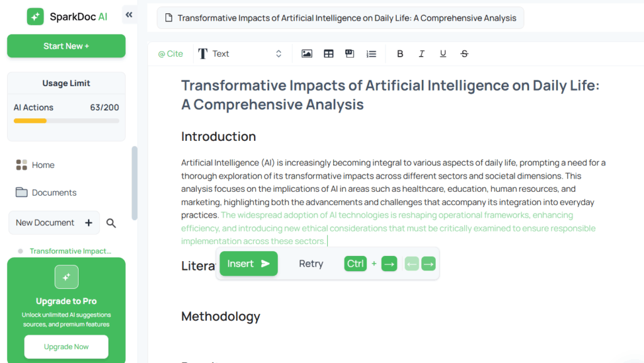The width and height of the screenshot is (644, 363).
Task: Apply numbered list formatting
Action: coord(371,54)
